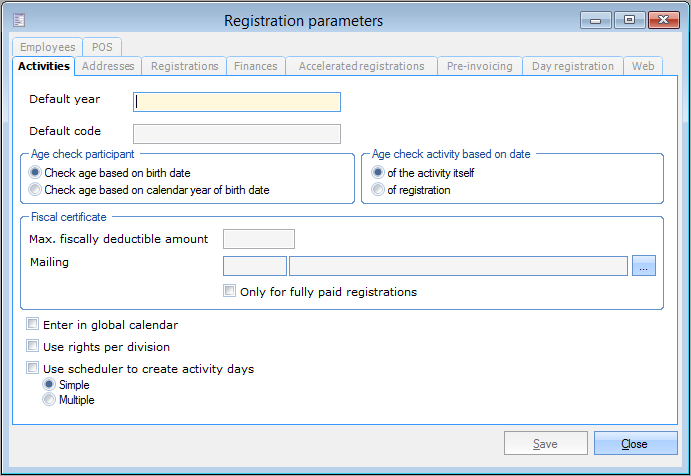The width and height of the screenshot is (691, 476).
Task: Open the Accelerated registrations tab
Action: pyautogui.click(x=361, y=66)
